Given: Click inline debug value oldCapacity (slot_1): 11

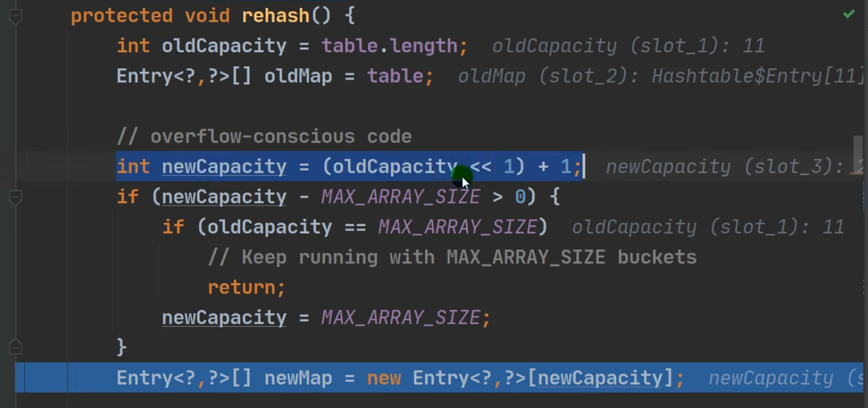Looking at the screenshot, I should [627, 45].
